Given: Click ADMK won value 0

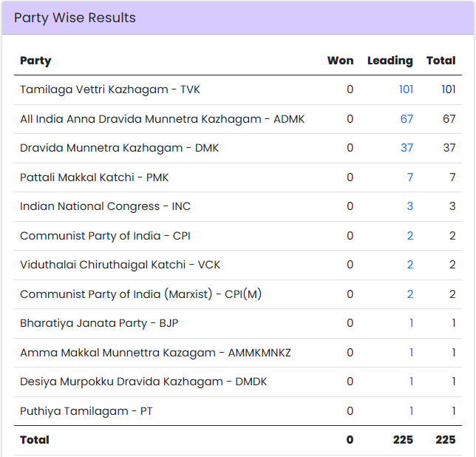Looking at the screenshot, I should pos(350,119).
